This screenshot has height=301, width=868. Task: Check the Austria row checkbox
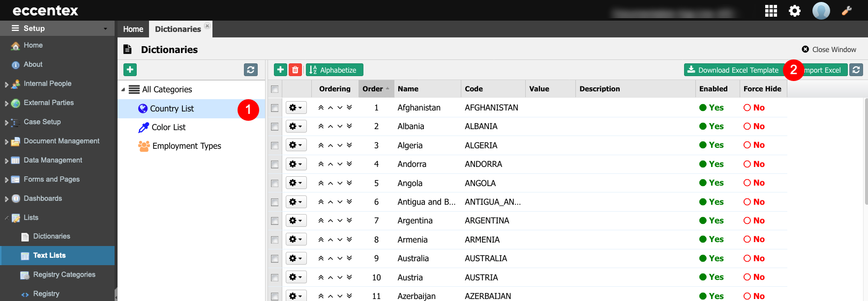274,277
